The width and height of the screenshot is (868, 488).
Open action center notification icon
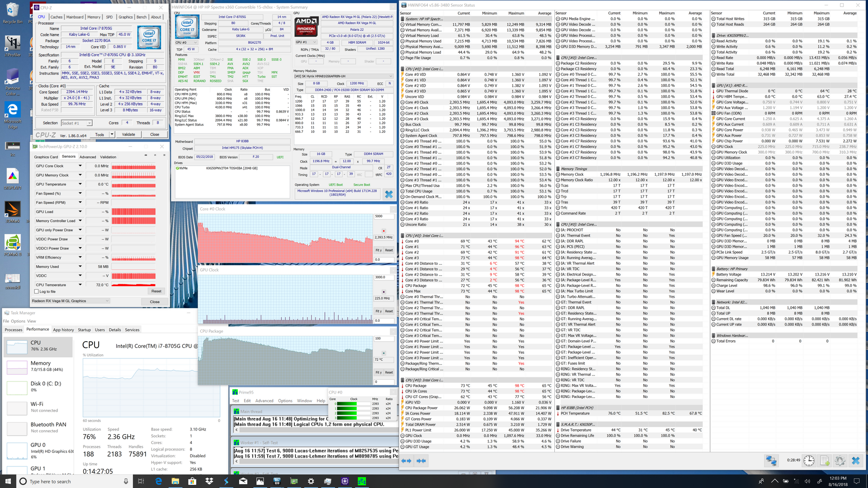point(856,481)
